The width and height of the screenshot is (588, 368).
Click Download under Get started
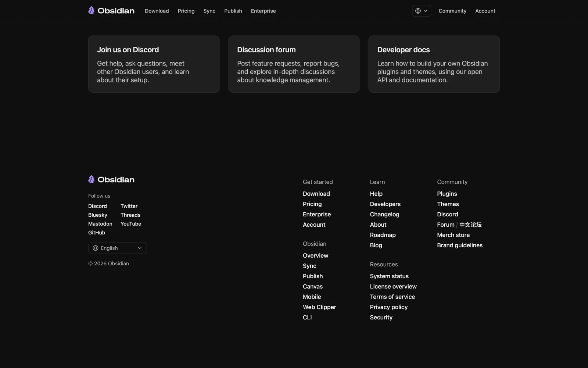316,194
